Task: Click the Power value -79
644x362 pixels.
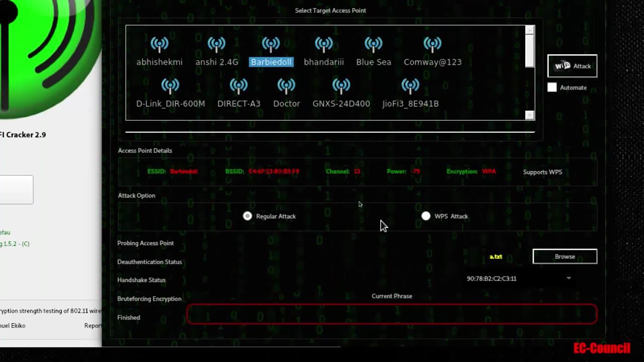Action: [x=415, y=171]
